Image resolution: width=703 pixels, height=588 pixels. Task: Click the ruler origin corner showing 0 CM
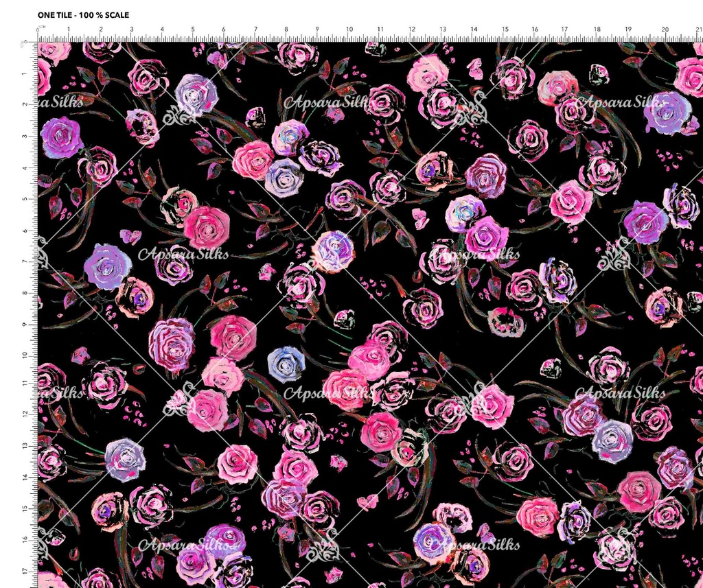tap(39, 32)
